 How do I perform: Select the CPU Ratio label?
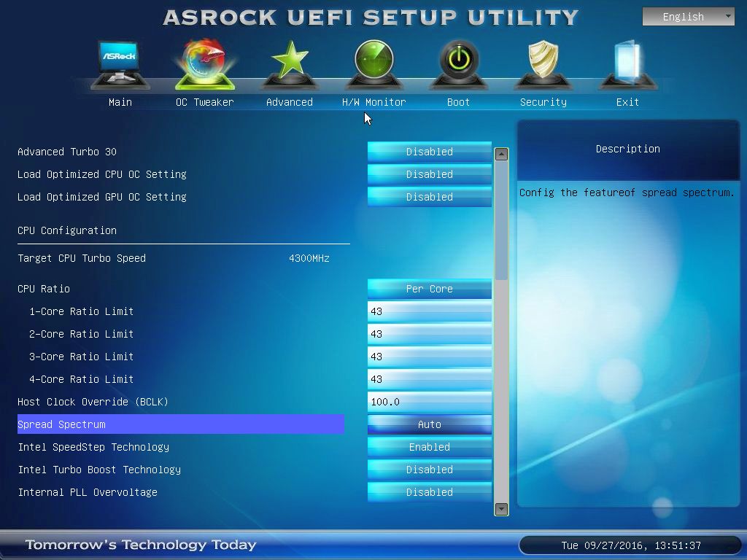click(44, 289)
